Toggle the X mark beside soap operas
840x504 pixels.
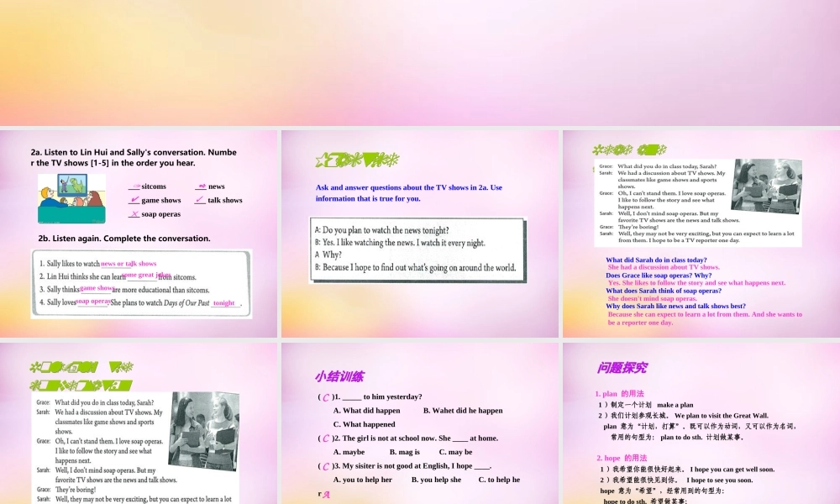135,214
